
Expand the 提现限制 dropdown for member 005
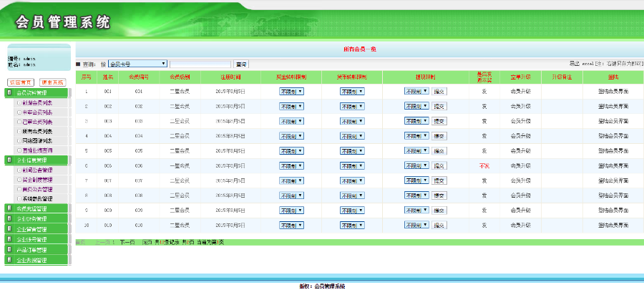click(x=416, y=151)
